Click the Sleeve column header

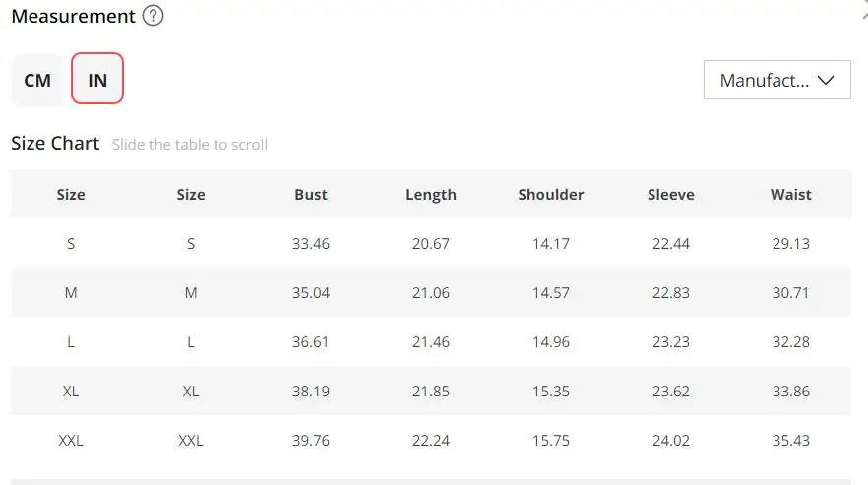[x=671, y=195]
